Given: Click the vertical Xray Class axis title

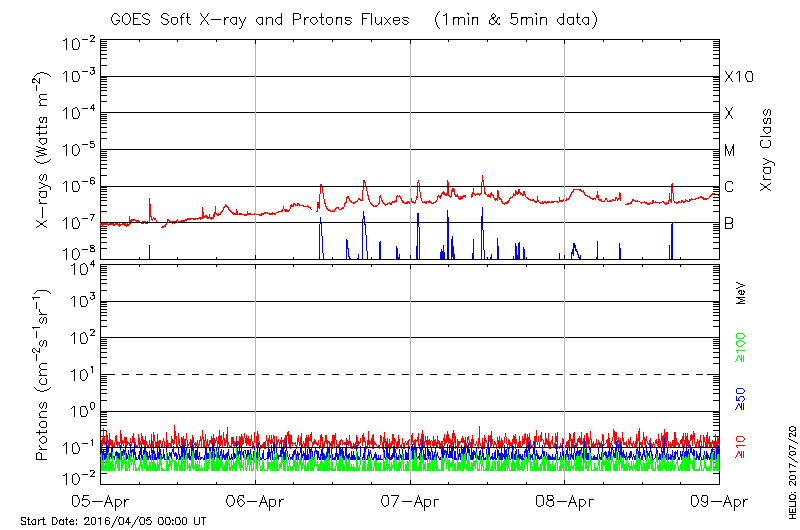Looking at the screenshot, I should (767, 150).
